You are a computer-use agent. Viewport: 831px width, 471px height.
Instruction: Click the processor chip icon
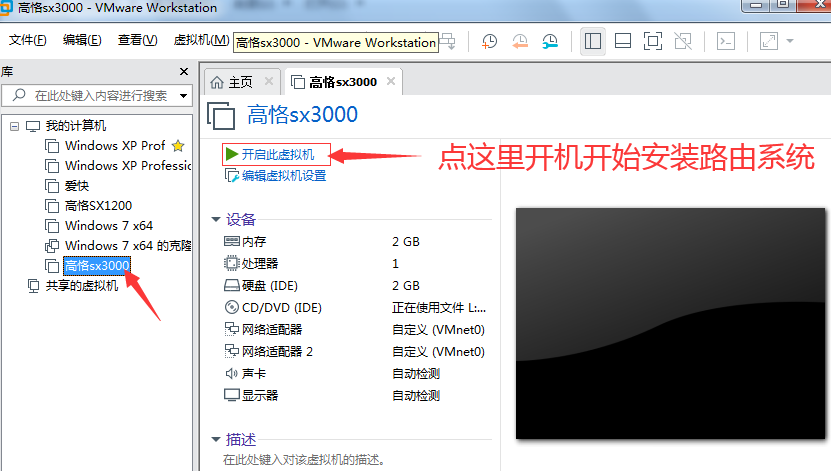(x=232, y=263)
